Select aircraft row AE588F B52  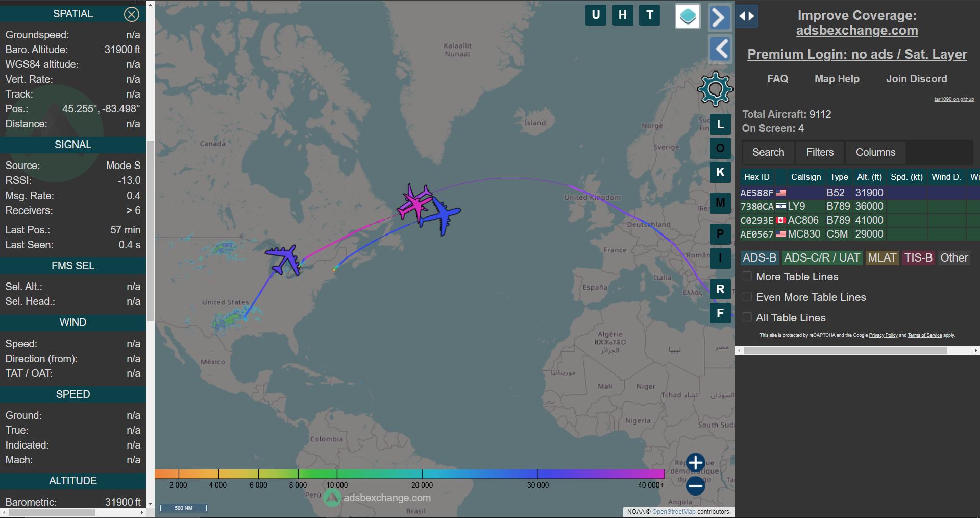[860, 193]
